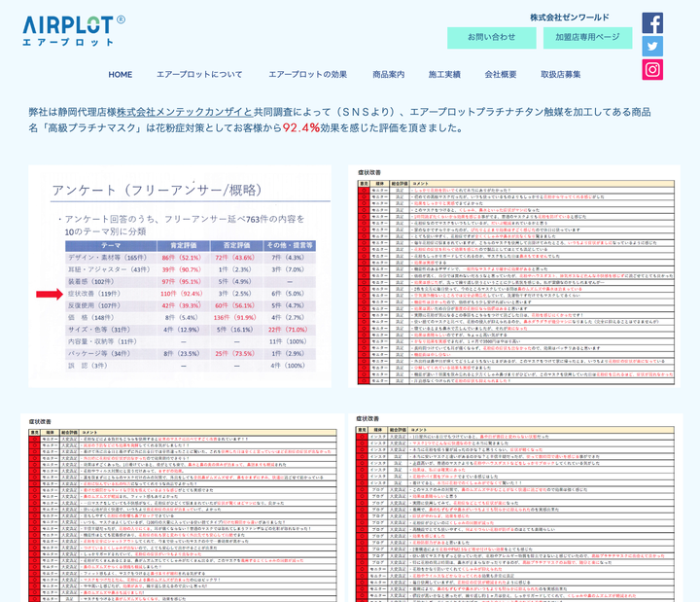This screenshot has width=700, height=602.
Task: Open 会社概要 menu item
Action: 501,75
